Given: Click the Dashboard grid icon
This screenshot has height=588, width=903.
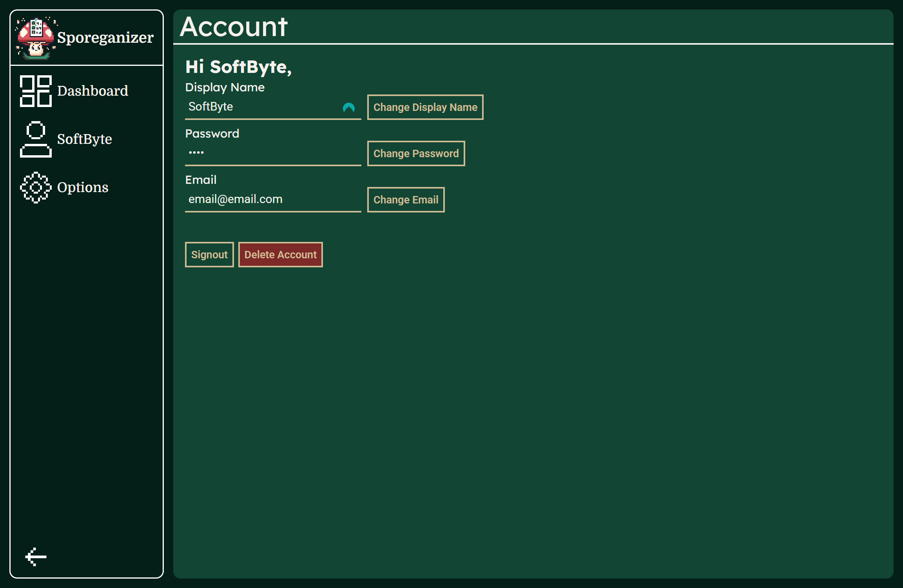Looking at the screenshot, I should pos(36,91).
